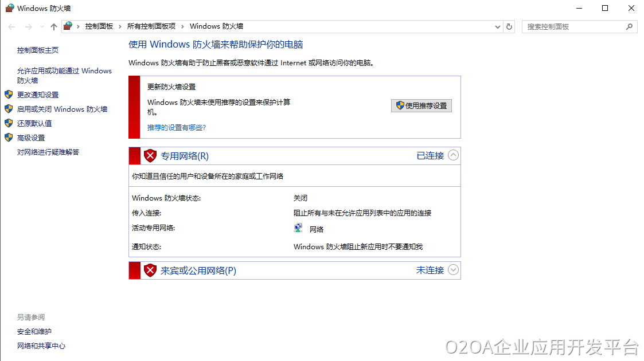
Task: Click the back navigation arrow
Action: [x=11, y=27]
